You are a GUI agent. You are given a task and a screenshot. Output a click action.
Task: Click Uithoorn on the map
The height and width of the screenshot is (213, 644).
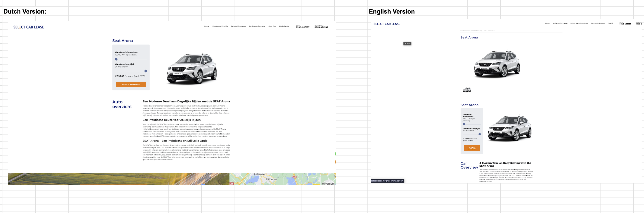pos(272,179)
